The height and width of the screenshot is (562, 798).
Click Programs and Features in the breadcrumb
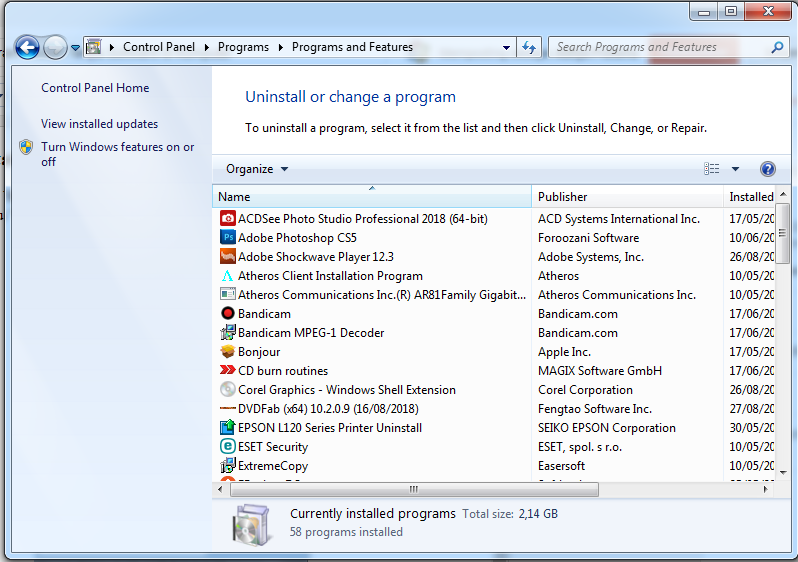pyautogui.click(x=352, y=47)
